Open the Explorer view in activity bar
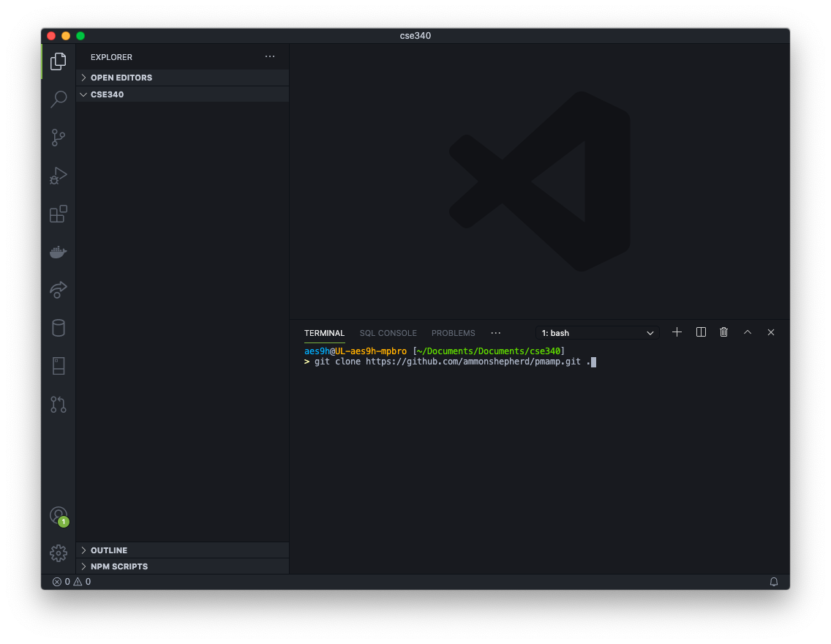 59,61
